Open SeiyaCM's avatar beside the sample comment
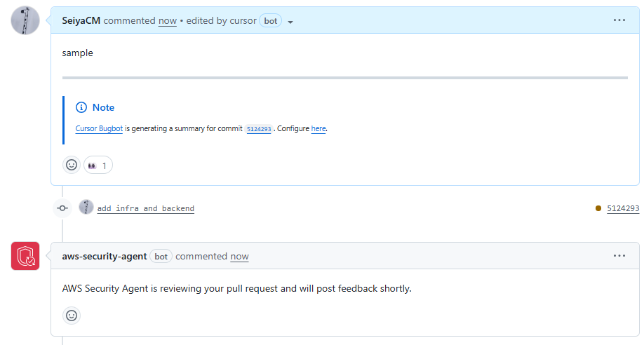Viewport: 644px width, 345px height. [25, 20]
